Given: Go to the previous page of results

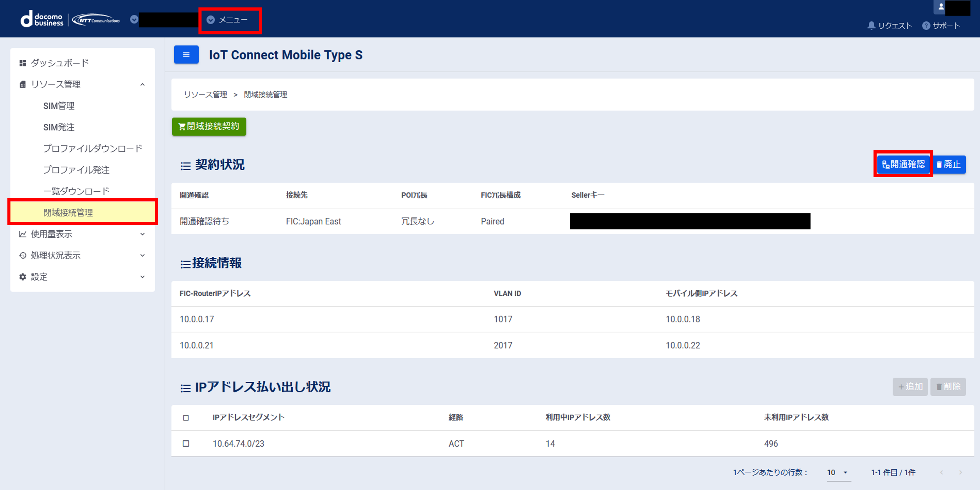Looking at the screenshot, I should tap(942, 472).
